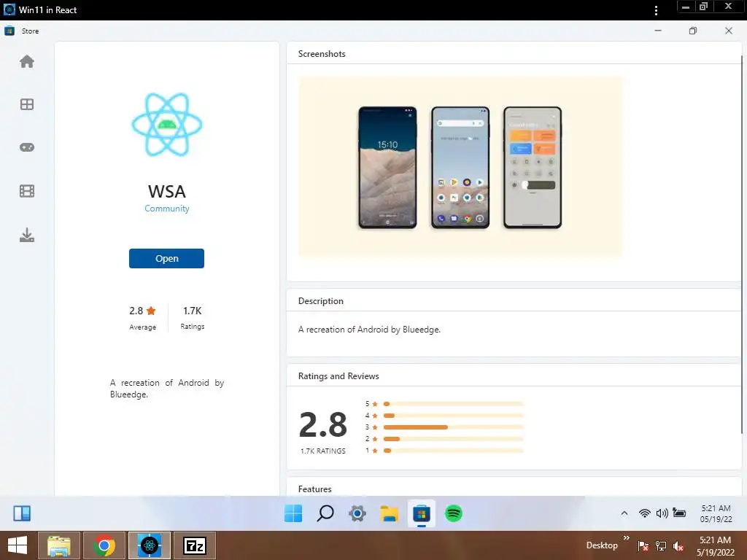Image resolution: width=747 pixels, height=560 pixels.
Task: Open the Movies film icon in sidebar
Action: [27, 191]
